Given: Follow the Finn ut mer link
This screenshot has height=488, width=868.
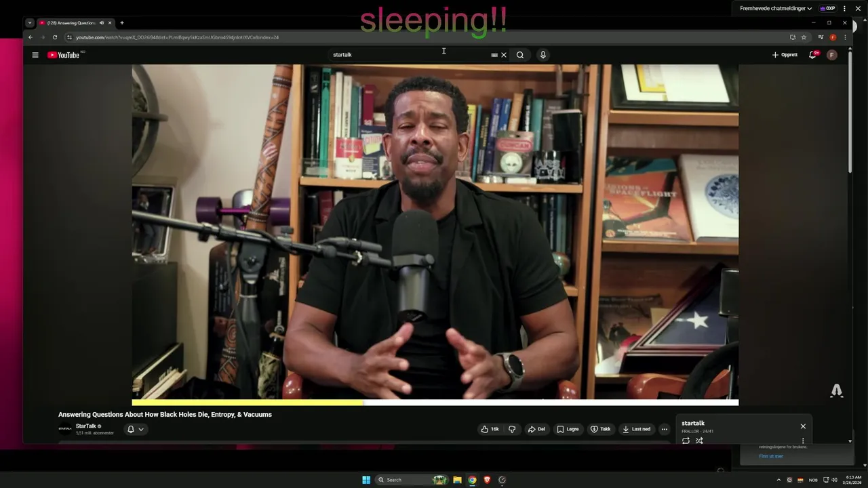Looking at the screenshot, I should [x=771, y=456].
